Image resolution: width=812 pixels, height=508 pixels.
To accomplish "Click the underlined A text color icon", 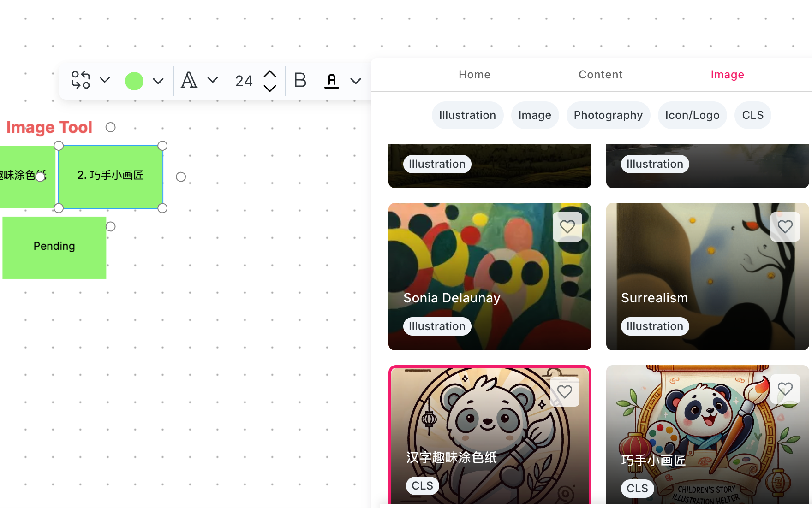I will coord(331,81).
